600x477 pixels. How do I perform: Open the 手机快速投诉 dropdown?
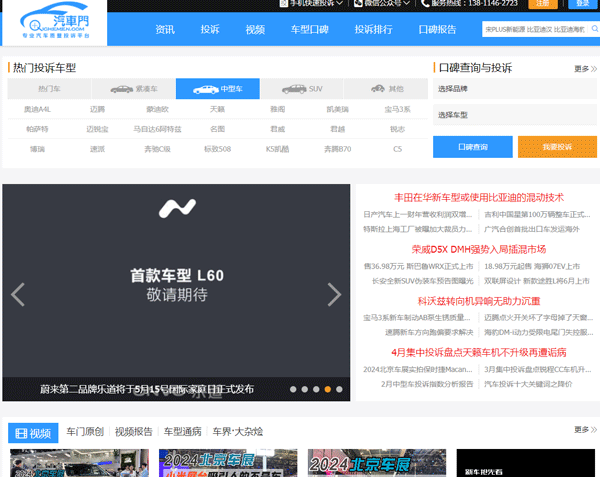(311, 3)
